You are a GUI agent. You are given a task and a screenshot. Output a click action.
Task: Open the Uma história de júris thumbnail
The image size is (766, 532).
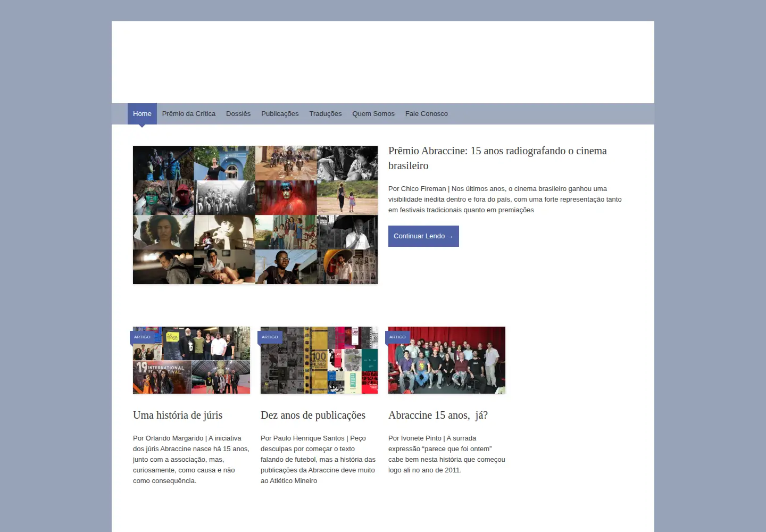[191, 360]
